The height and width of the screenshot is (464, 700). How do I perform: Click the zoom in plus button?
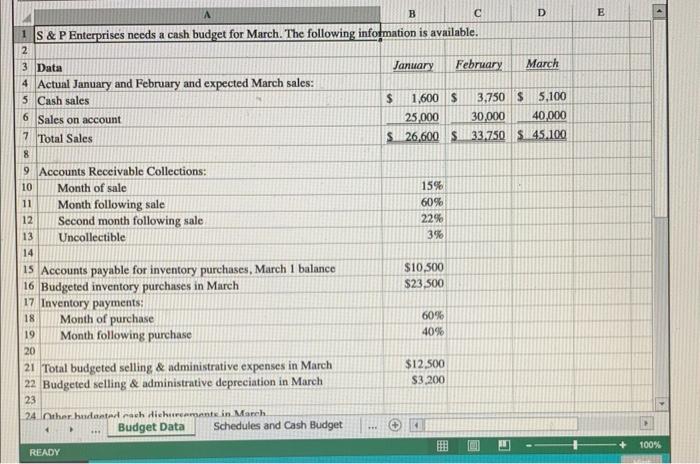pyautogui.click(x=623, y=445)
